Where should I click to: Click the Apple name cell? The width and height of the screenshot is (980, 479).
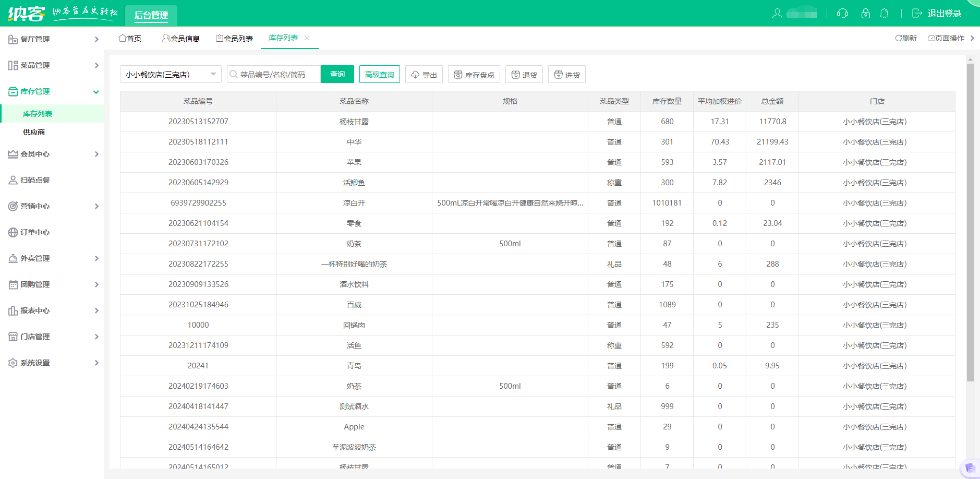pyautogui.click(x=354, y=427)
